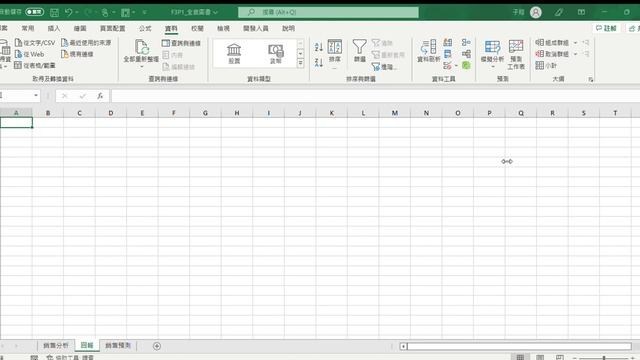640x360 pixels.
Task: Click the Insert Function fx icon
Action: [100, 96]
